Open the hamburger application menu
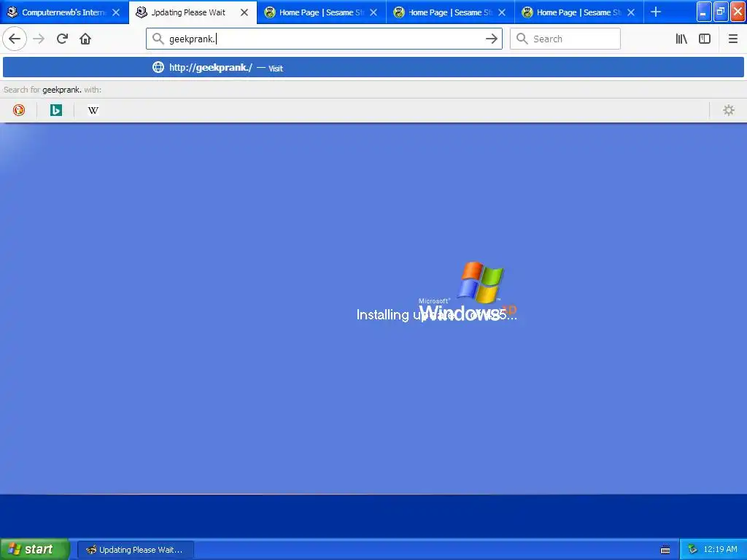The width and height of the screenshot is (747, 560). click(x=733, y=39)
